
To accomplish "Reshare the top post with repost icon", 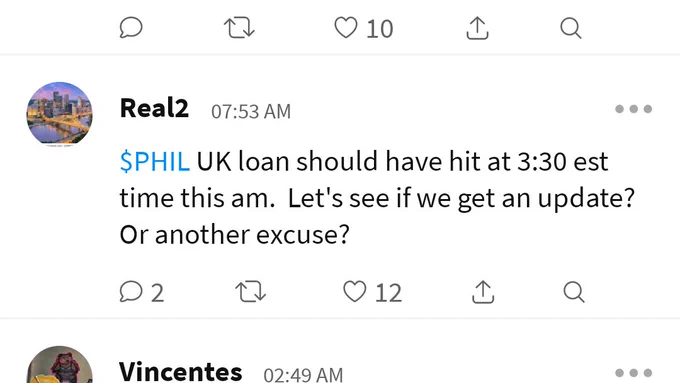I will (x=239, y=28).
